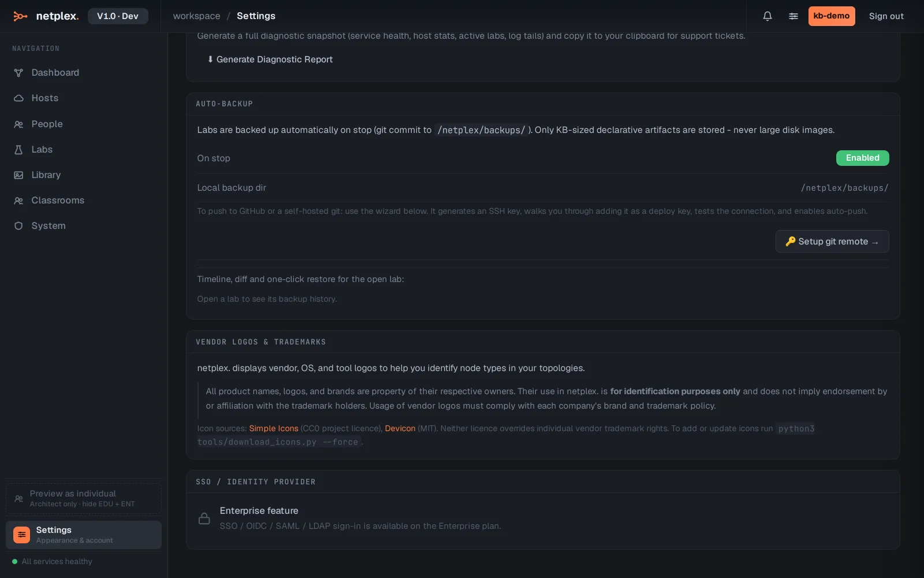Open the sliders settings icon in header
Image resolution: width=924 pixels, height=578 pixels.
793,16
